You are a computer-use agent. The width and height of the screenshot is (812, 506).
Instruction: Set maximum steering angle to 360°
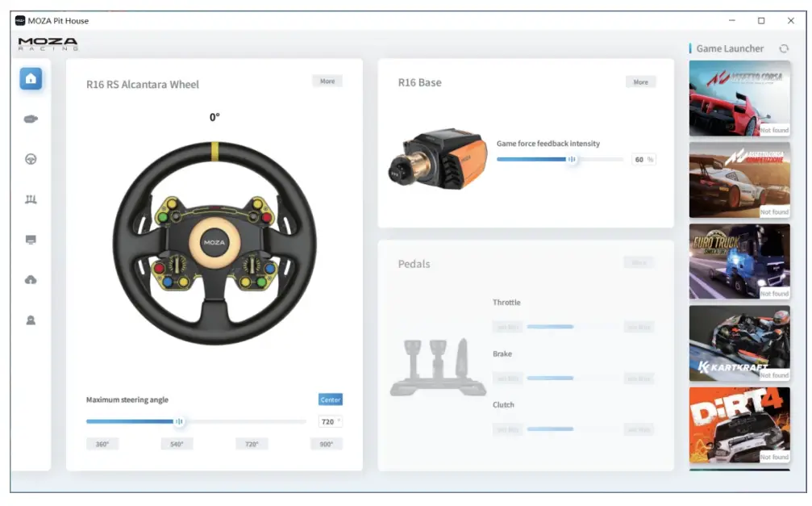tap(102, 443)
